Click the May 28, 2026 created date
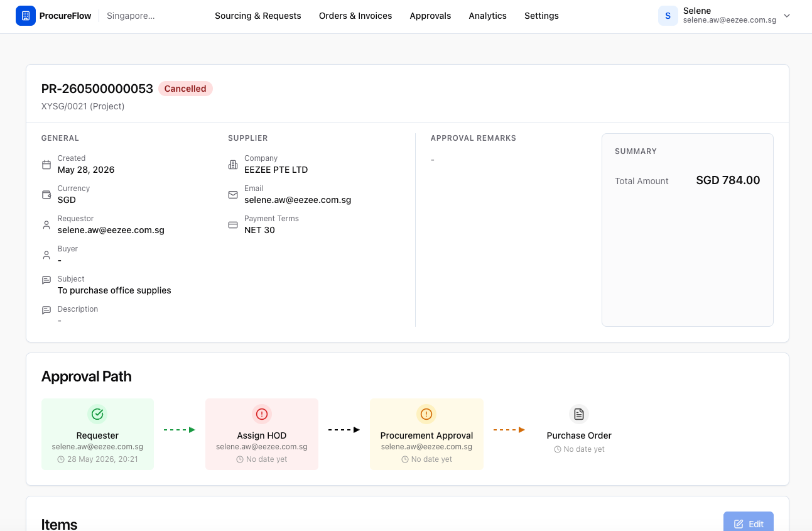The width and height of the screenshot is (812, 531). coord(86,170)
